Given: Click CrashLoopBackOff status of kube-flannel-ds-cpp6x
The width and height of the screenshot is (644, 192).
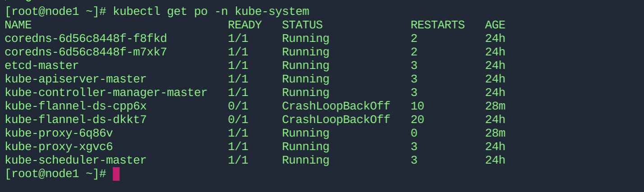Looking at the screenshot, I should 336,106.
